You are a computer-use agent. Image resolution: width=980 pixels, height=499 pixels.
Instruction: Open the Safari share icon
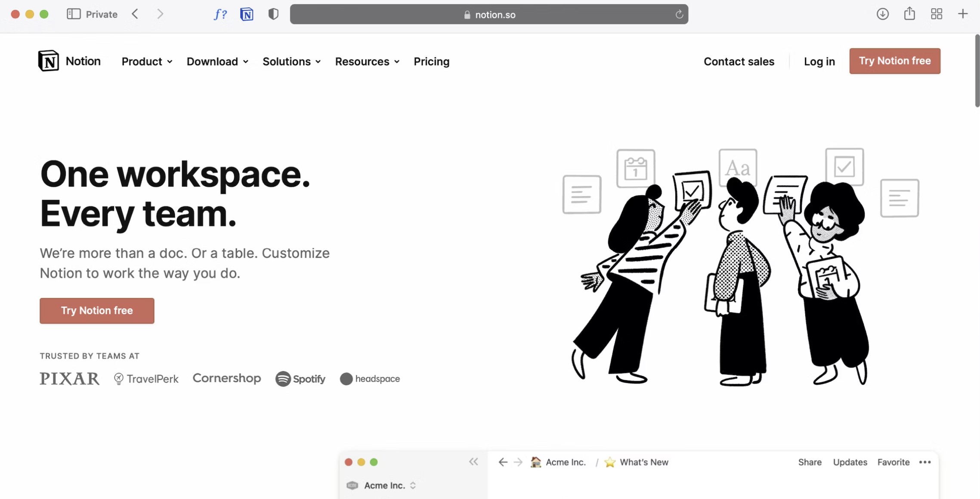point(909,14)
